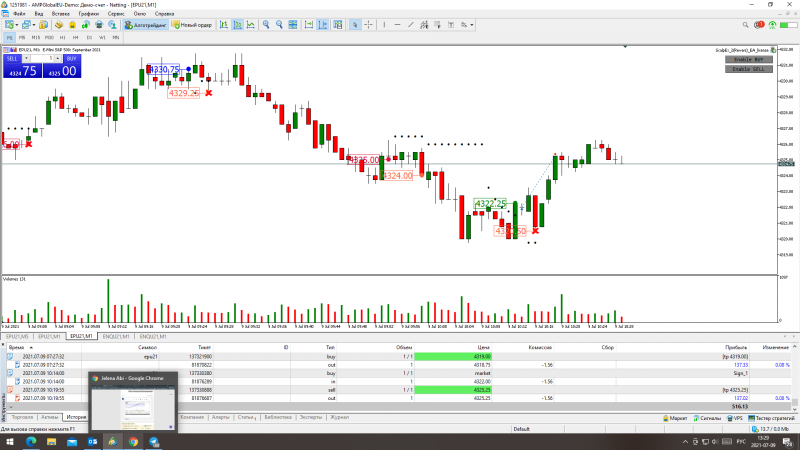Open the Windows Start menu

point(10,442)
